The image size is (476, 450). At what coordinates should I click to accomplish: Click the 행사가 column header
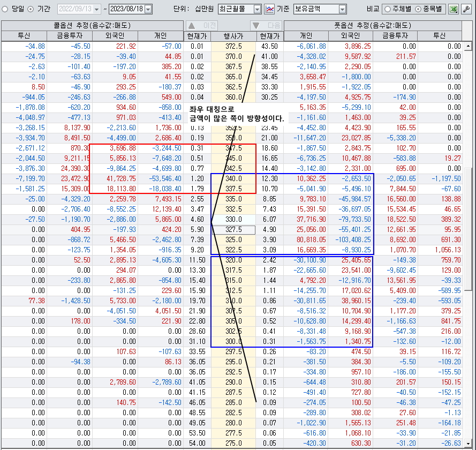[233, 36]
